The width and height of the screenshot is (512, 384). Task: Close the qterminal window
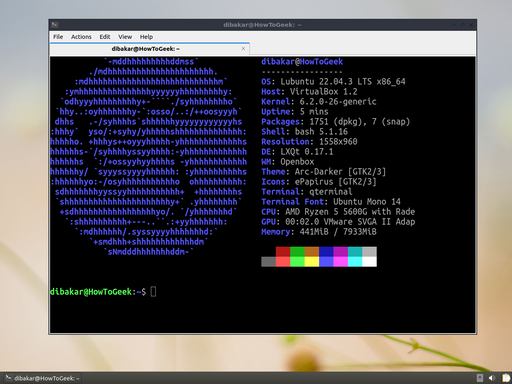click(x=471, y=25)
